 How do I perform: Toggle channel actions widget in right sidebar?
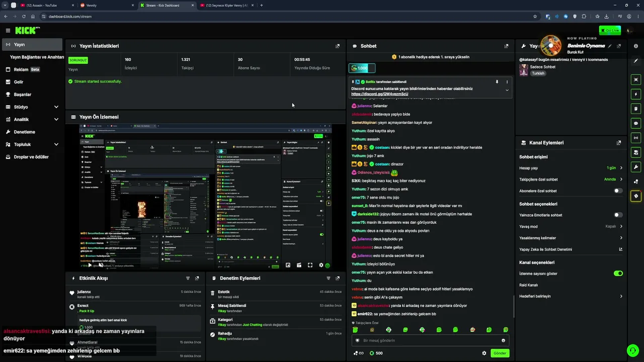coord(636,152)
